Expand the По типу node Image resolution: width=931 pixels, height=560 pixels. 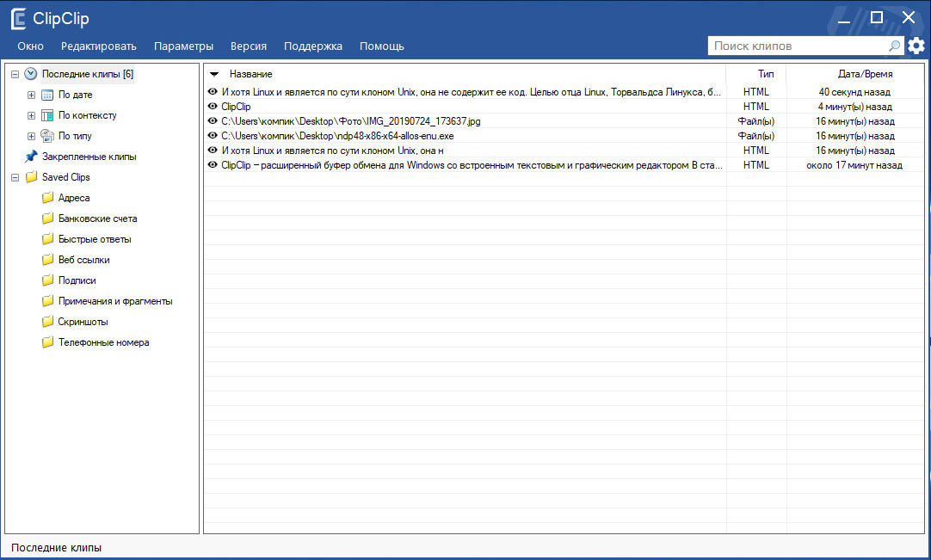32,136
